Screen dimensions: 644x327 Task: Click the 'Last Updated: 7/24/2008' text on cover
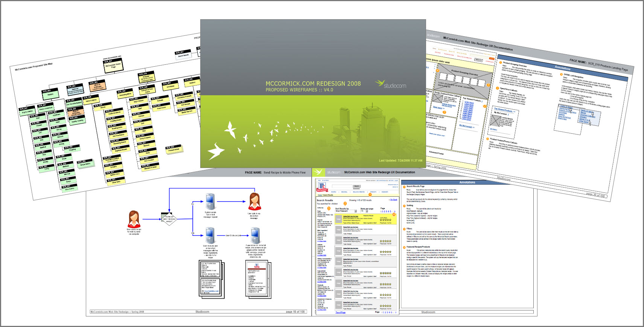coord(400,160)
